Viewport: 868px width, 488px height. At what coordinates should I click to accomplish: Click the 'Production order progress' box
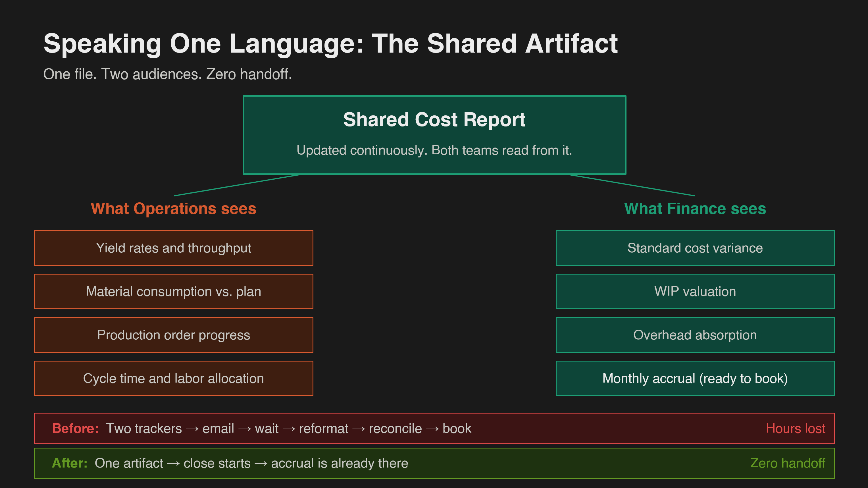[x=174, y=335]
